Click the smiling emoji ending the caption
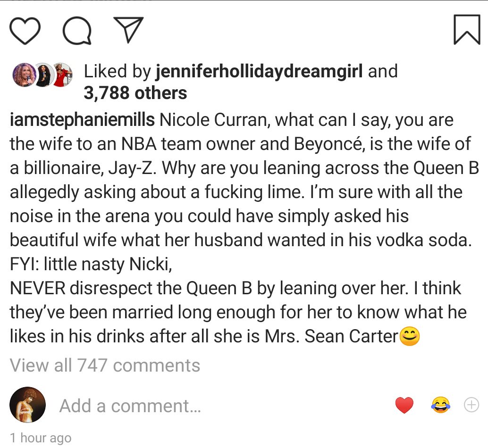 (410, 337)
